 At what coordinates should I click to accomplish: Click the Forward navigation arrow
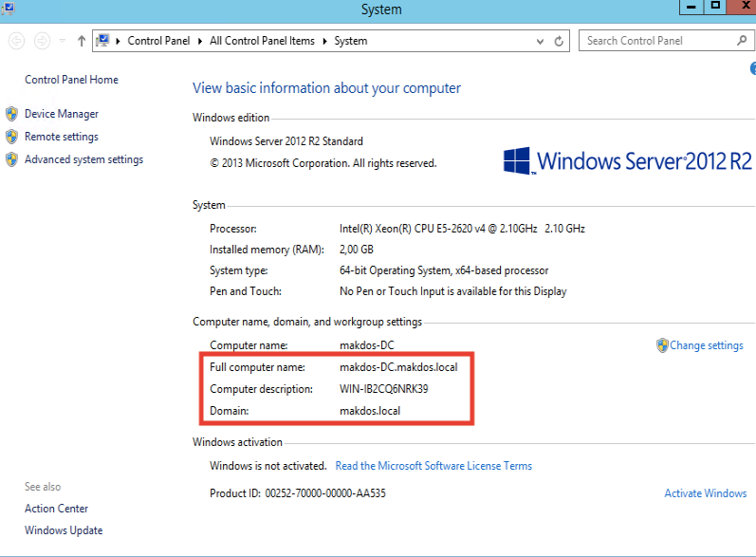pyautogui.click(x=42, y=41)
